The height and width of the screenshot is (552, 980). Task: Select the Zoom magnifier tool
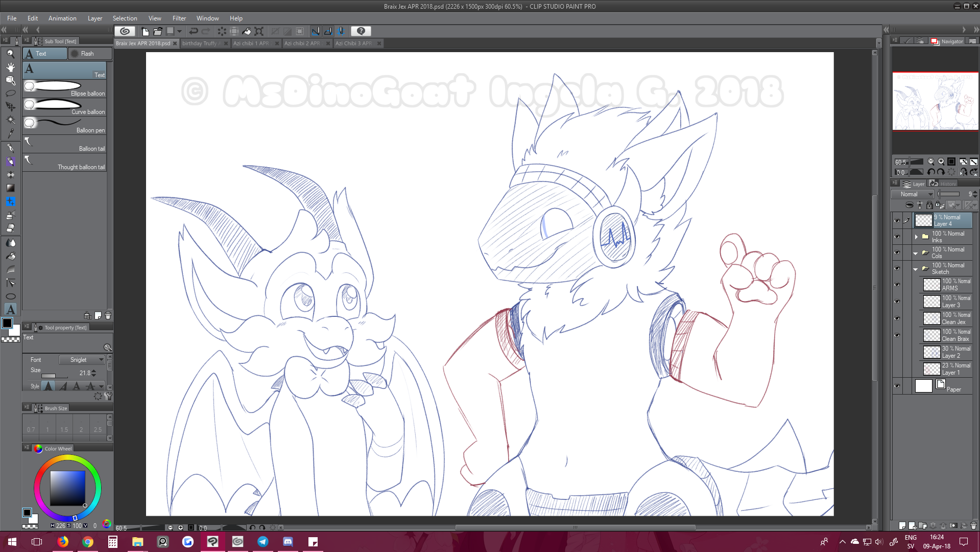[10, 54]
